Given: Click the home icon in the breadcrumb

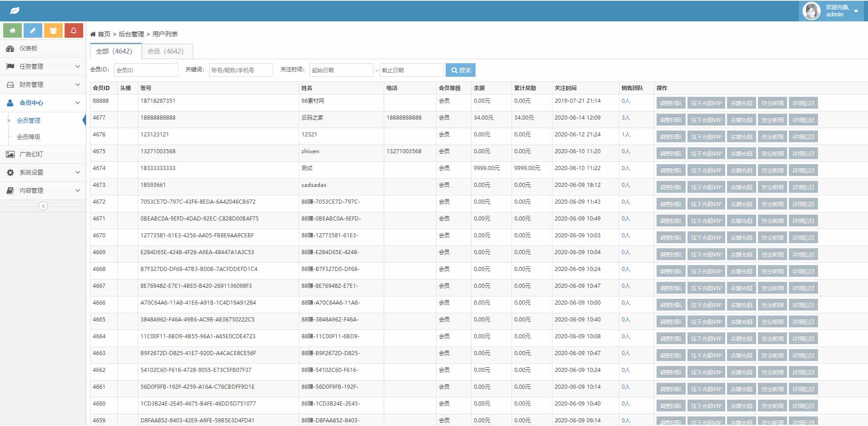Looking at the screenshot, I should point(93,34).
